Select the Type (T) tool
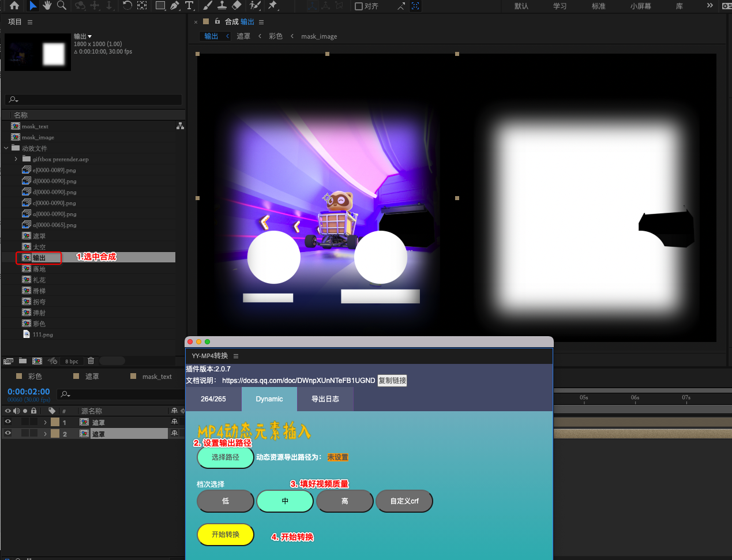732x560 pixels. [189, 6]
